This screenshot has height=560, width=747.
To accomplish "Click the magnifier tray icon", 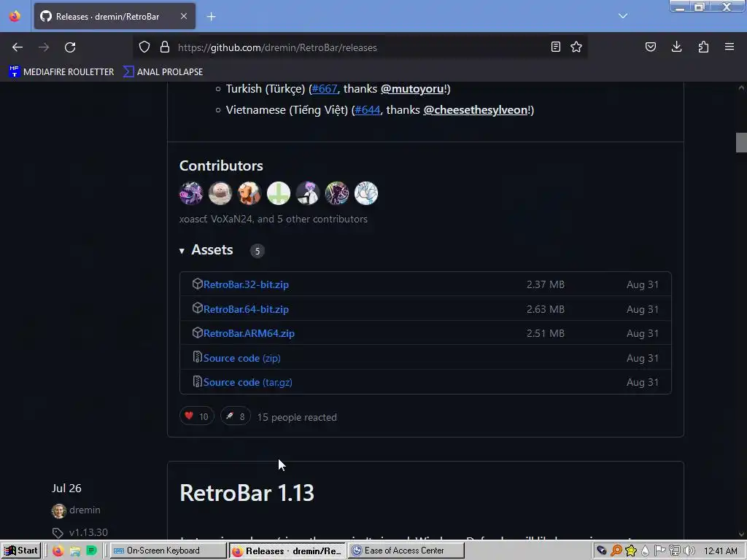I will tap(616, 551).
